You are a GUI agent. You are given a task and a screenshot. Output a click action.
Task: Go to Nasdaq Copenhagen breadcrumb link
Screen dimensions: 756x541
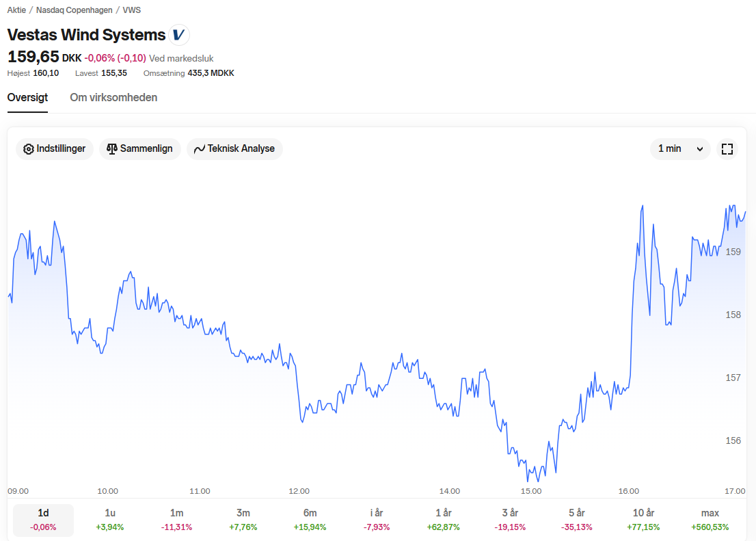coord(75,10)
